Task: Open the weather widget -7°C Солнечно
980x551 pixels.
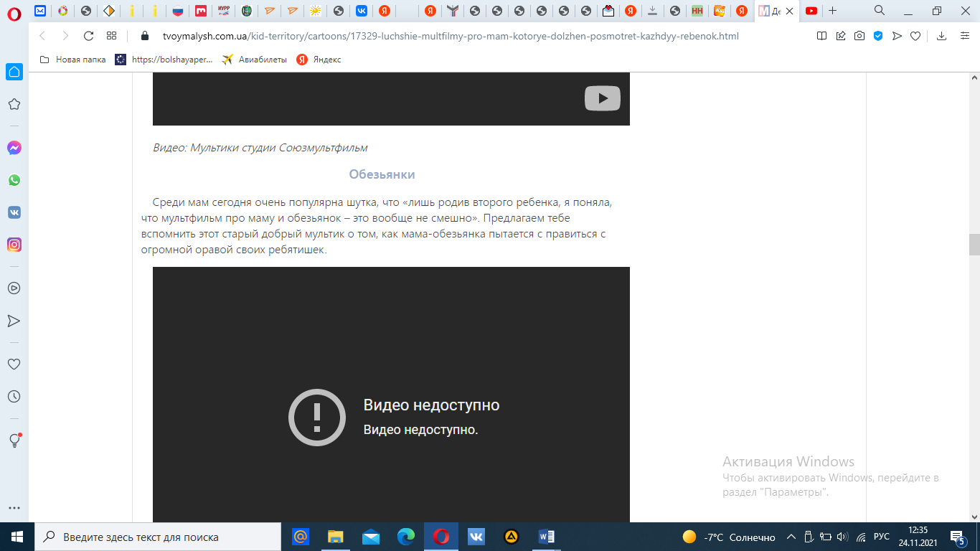Action: [x=729, y=537]
